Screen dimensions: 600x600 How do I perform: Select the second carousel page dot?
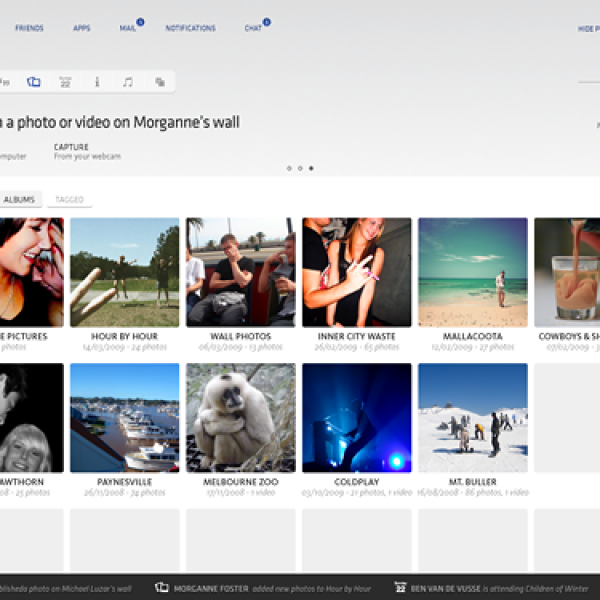point(300,168)
